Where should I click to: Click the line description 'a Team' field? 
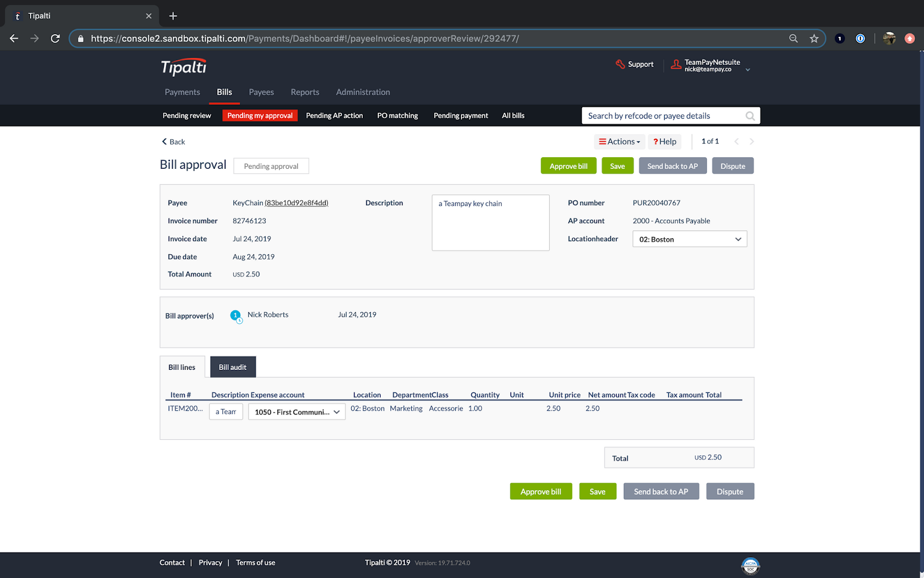click(x=226, y=412)
